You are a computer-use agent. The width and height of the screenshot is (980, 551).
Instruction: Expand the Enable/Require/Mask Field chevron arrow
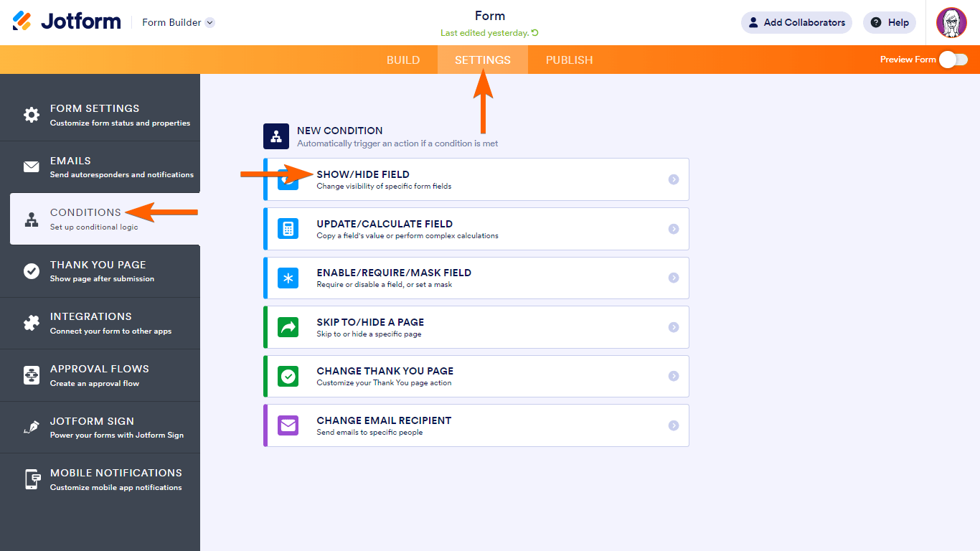[x=674, y=278]
